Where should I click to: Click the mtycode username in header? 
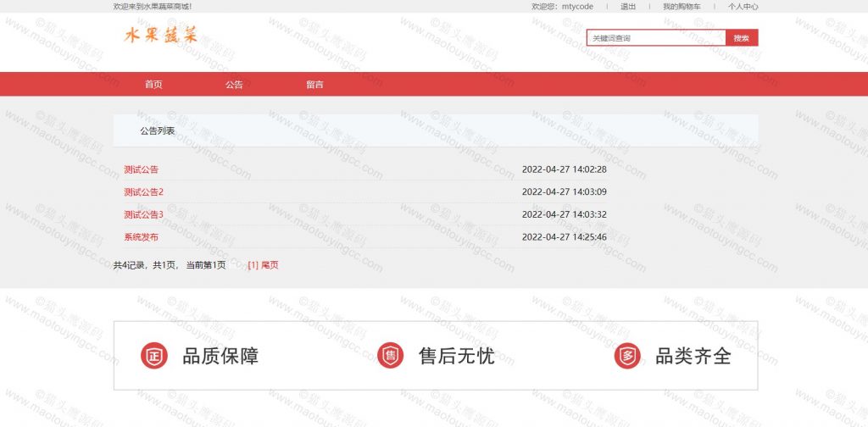click(x=577, y=6)
